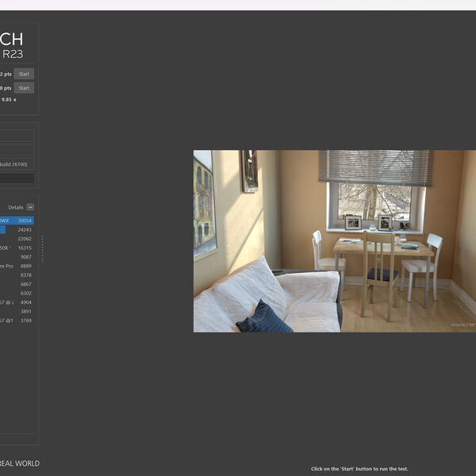Screen dimensions: 476x476
Task: Select the highlighted ranking row scoring 30054
Action: (x=17, y=221)
